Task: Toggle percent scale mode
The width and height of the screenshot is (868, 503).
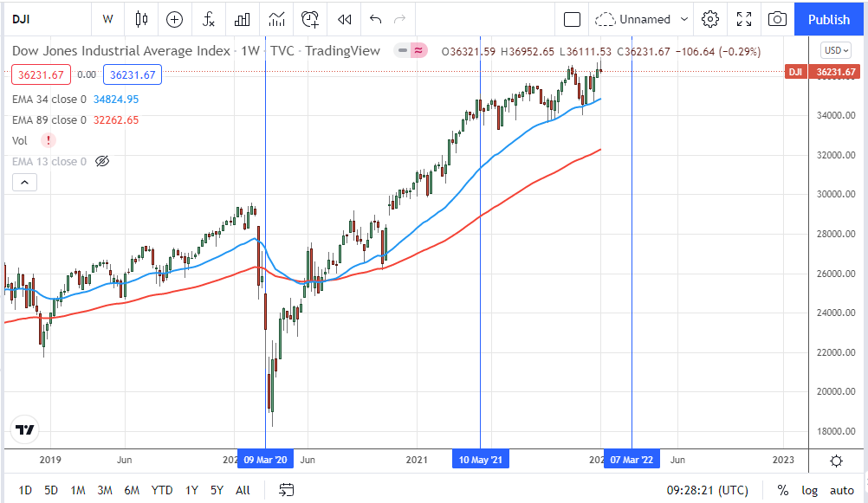Action: click(x=782, y=490)
